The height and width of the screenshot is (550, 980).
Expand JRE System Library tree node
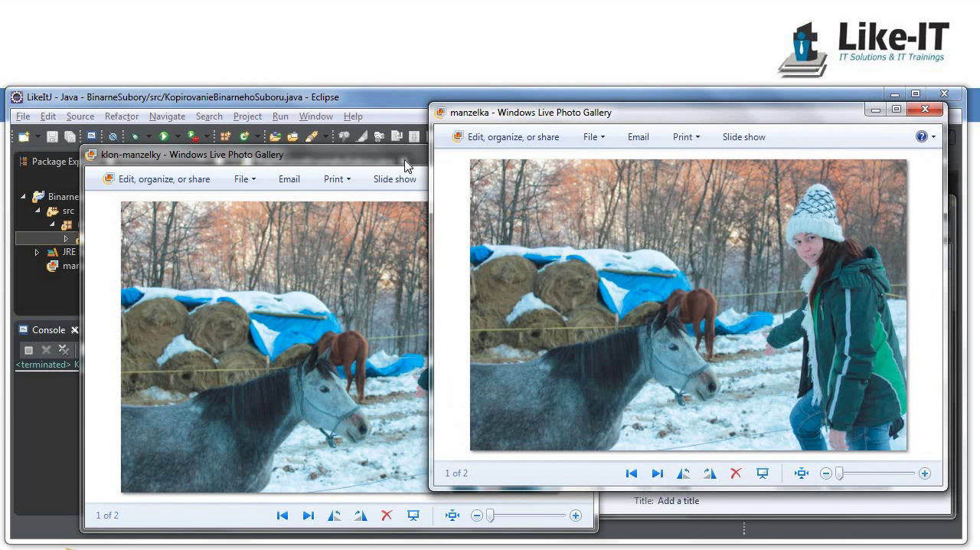tap(37, 252)
